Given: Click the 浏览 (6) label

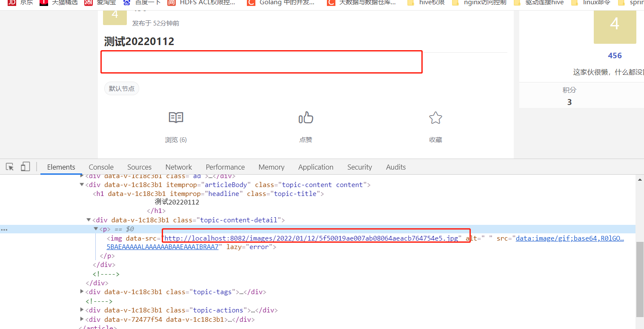Looking at the screenshot, I should click(x=176, y=139).
